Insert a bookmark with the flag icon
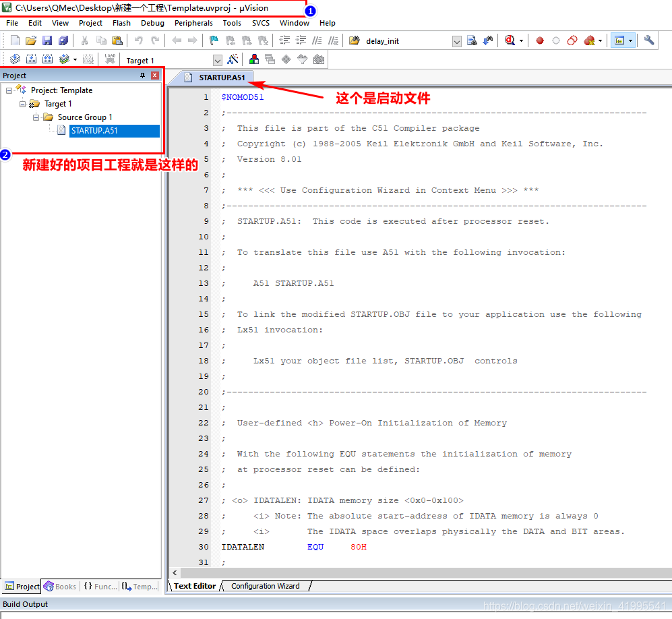The height and width of the screenshot is (619, 672). (214, 40)
